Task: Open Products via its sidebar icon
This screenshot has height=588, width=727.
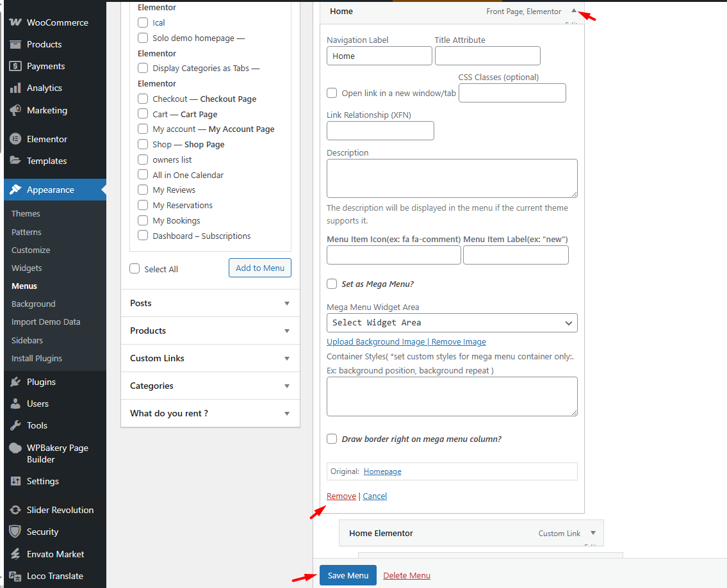Action: click(15, 44)
